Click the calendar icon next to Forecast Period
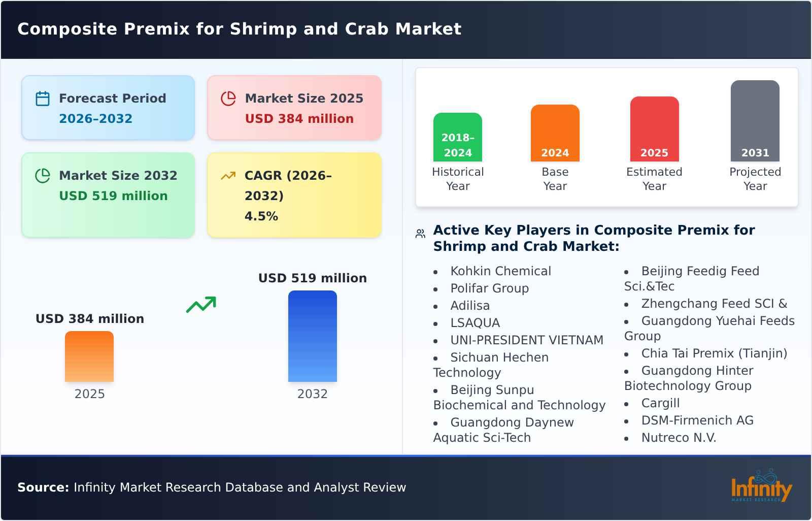 pyautogui.click(x=43, y=97)
